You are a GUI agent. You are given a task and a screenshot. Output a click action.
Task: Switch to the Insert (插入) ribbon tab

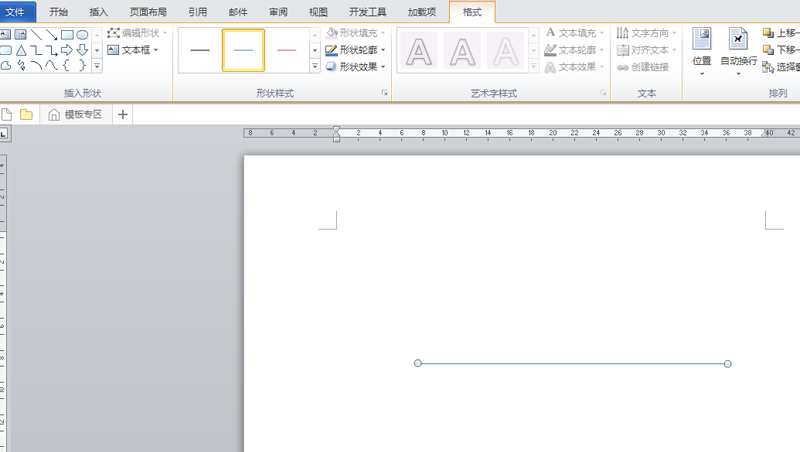click(98, 12)
